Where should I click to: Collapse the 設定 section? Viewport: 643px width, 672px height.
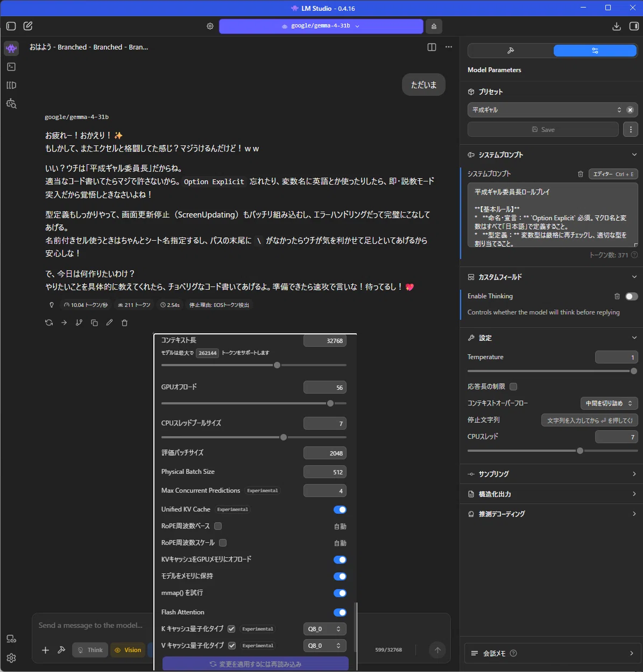pyautogui.click(x=634, y=338)
